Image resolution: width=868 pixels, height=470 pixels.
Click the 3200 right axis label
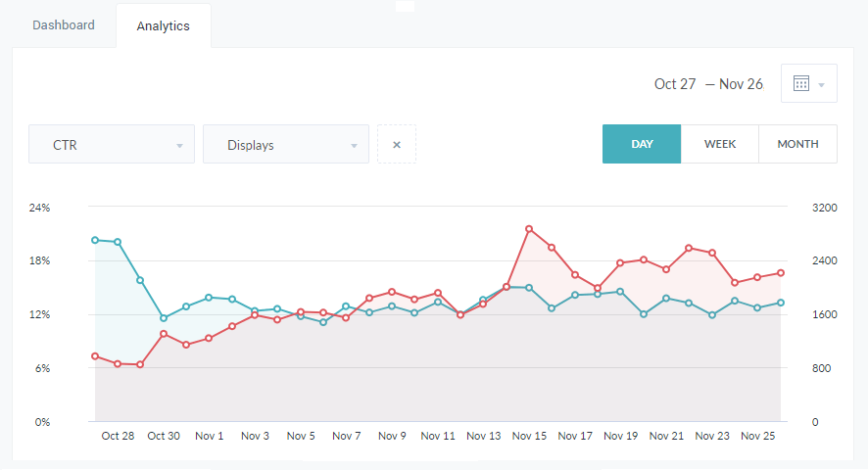[x=824, y=208]
